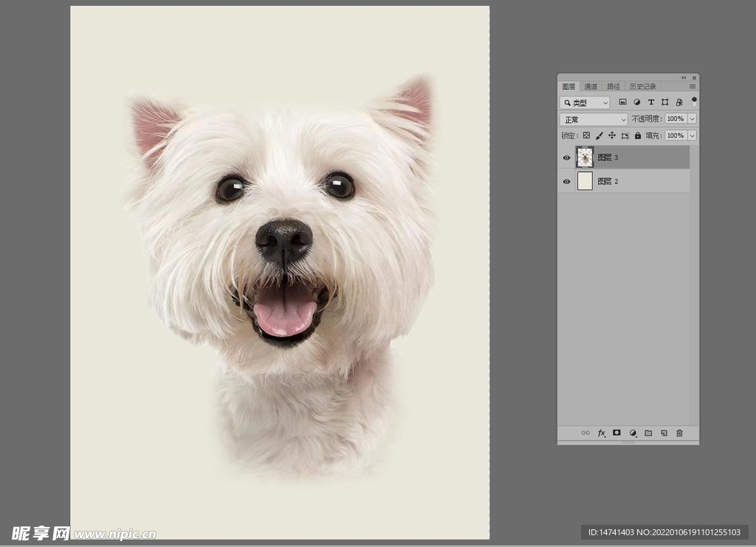Select the 图层 2 layer thumbnail
The image size is (756, 547).
585,182
